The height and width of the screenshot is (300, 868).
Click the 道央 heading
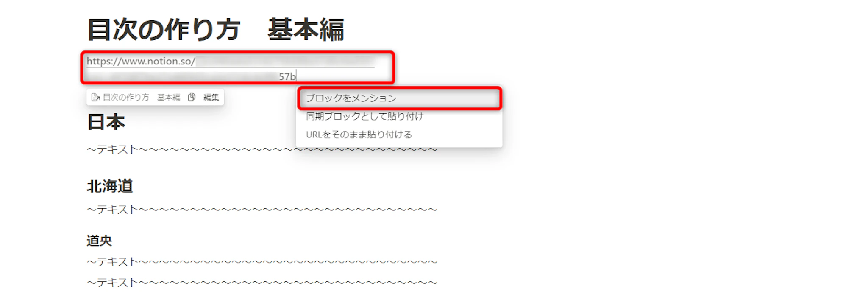click(99, 241)
